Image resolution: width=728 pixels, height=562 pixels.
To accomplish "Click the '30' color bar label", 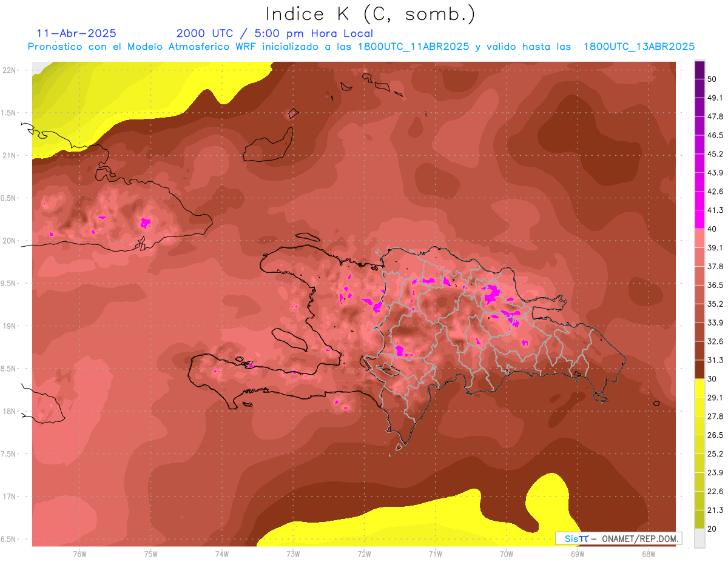I will 713,379.
